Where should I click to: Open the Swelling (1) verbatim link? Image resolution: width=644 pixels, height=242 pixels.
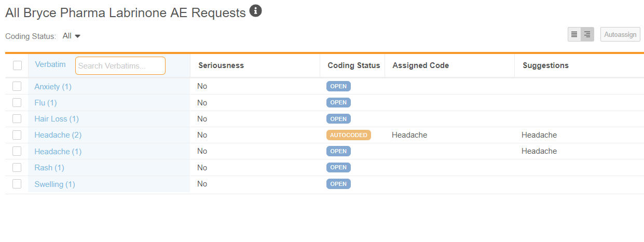pos(54,184)
